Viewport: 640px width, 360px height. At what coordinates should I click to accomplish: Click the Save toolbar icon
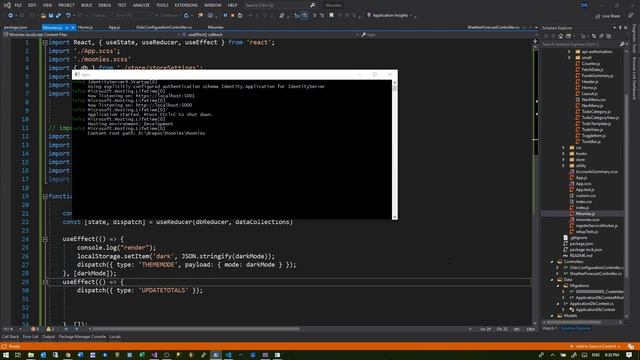point(51,16)
